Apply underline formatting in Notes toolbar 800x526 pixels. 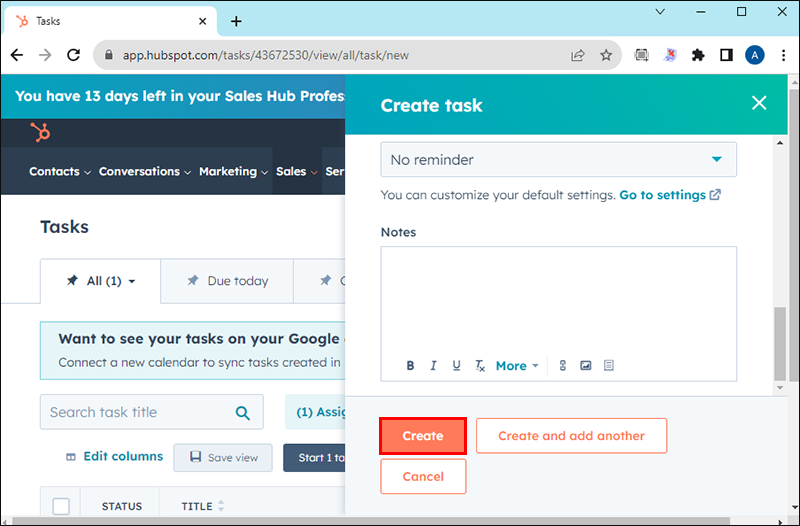click(456, 365)
